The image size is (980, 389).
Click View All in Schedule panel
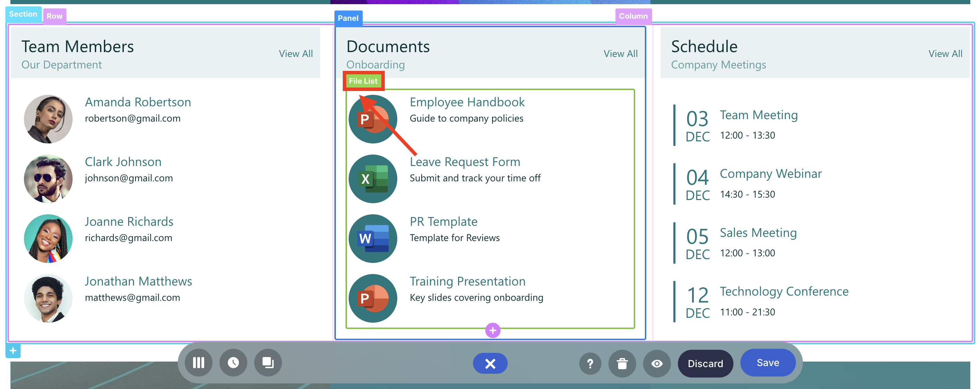point(945,54)
